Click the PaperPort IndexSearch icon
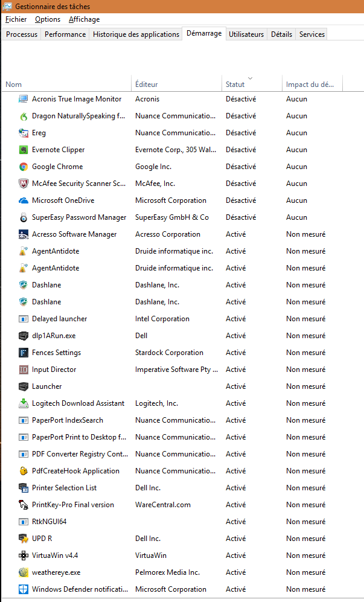 click(x=24, y=420)
